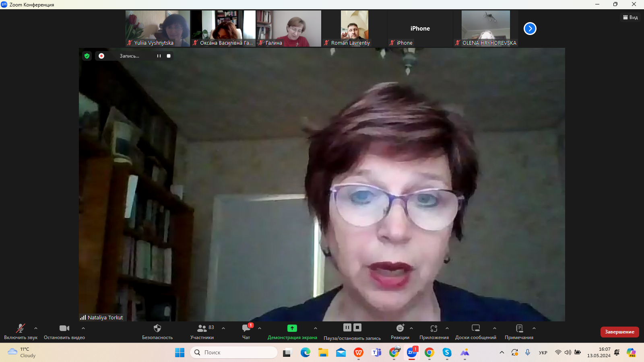
Task: Stop recording using the square button at top-left
Action: (x=169, y=56)
